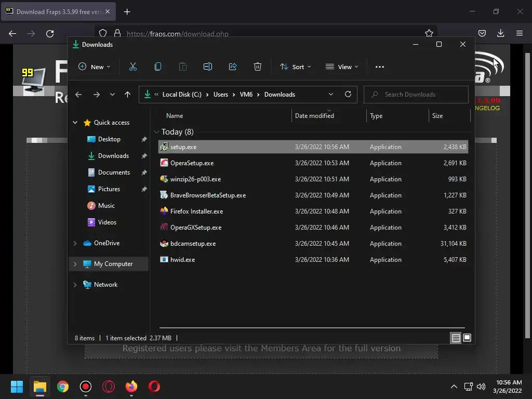532x399 pixels.
Task: Collapse the Today (8) group
Action: click(156, 131)
